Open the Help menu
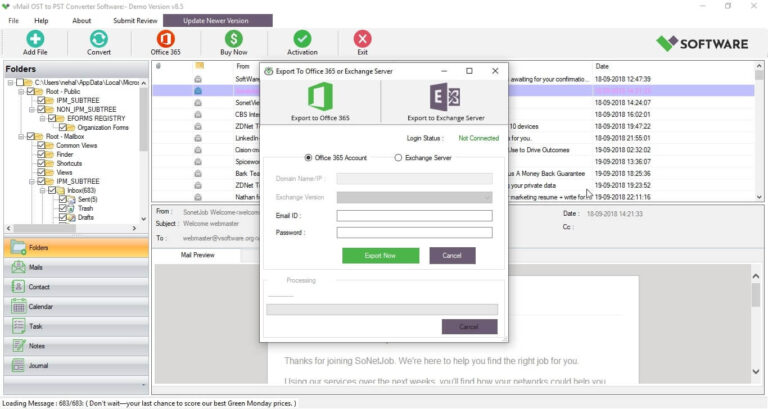Image resolution: width=768 pixels, height=409 pixels. coord(41,20)
